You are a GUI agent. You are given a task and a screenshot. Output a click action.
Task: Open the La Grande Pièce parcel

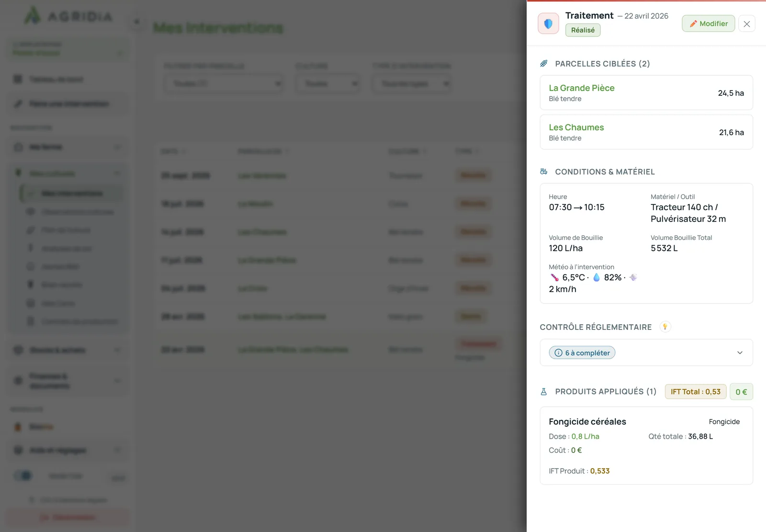[646, 93]
